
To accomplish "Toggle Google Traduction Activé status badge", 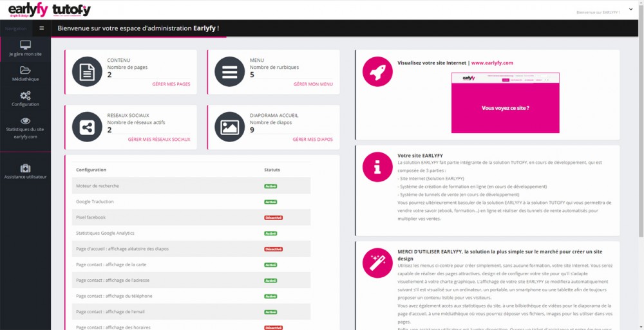I will point(270,202).
